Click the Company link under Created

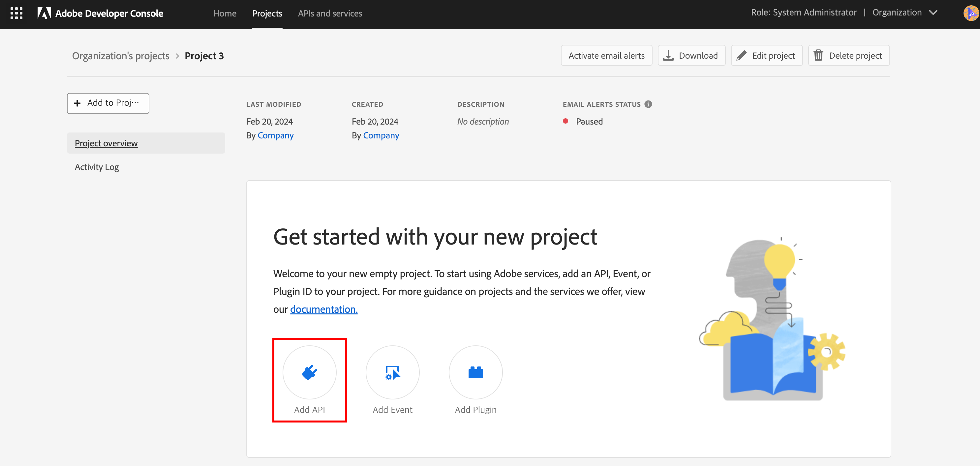(x=381, y=135)
